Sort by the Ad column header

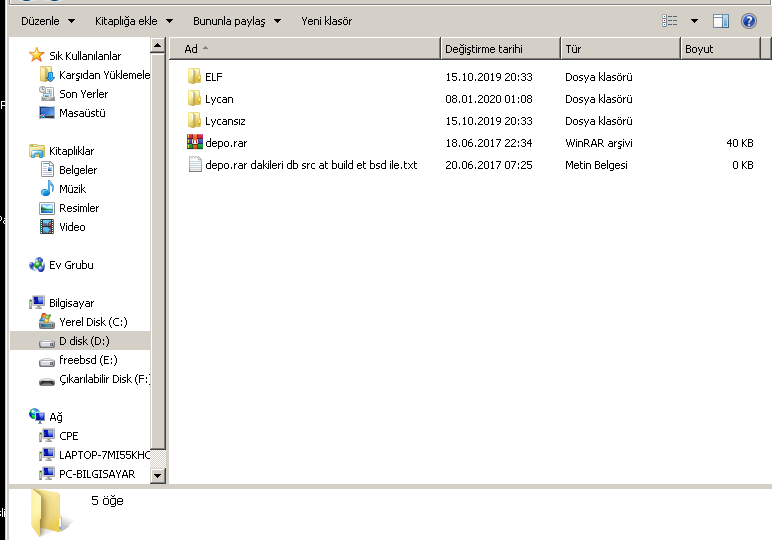[x=305, y=49]
